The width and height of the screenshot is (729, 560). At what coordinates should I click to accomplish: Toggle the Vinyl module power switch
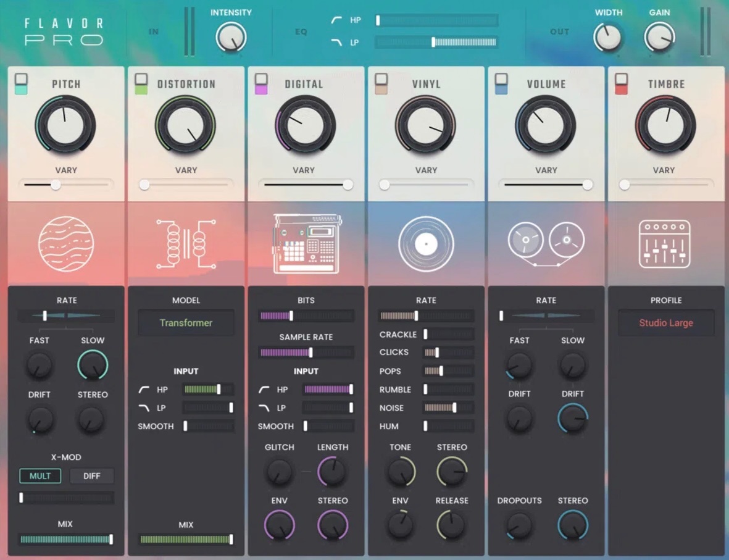coord(381,84)
